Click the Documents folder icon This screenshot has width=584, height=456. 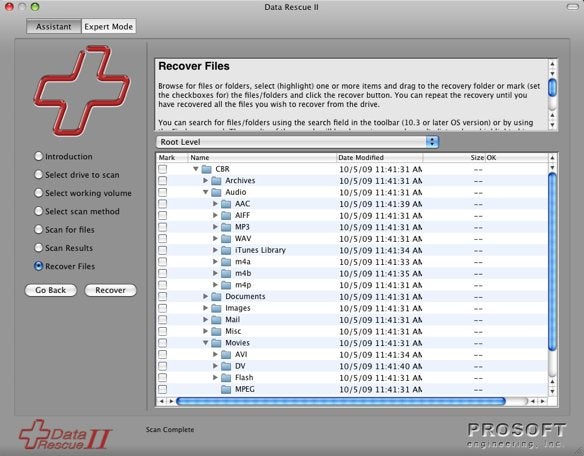point(216,297)
